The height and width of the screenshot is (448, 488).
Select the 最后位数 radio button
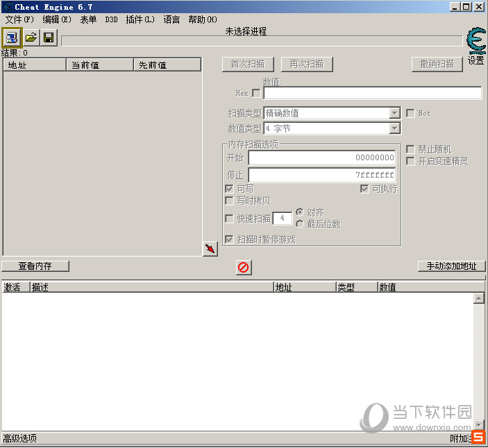[300, 224]
